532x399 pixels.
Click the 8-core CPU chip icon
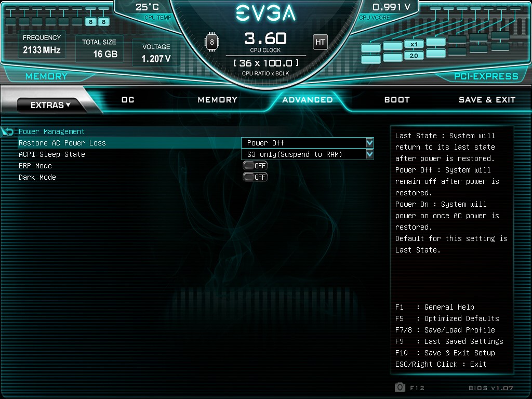point(212,42)
